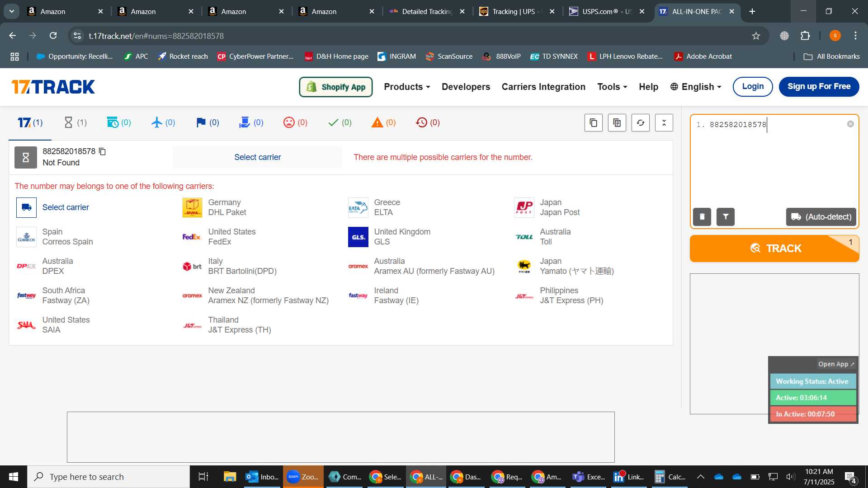Screen dimensions: 868x488
Task: Open the Chrome extensions puzzle icon
Action: pyautogui.click(x=805, y=36)
